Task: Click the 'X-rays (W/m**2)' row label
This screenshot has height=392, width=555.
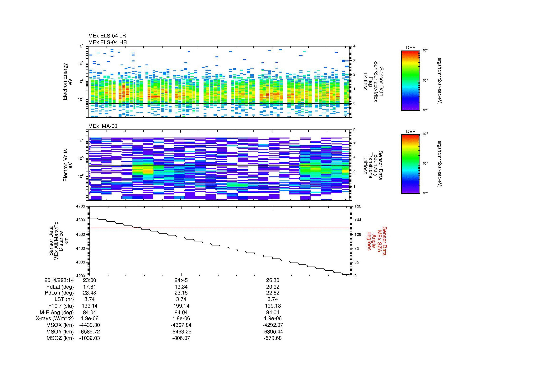Action: [55, 318]
